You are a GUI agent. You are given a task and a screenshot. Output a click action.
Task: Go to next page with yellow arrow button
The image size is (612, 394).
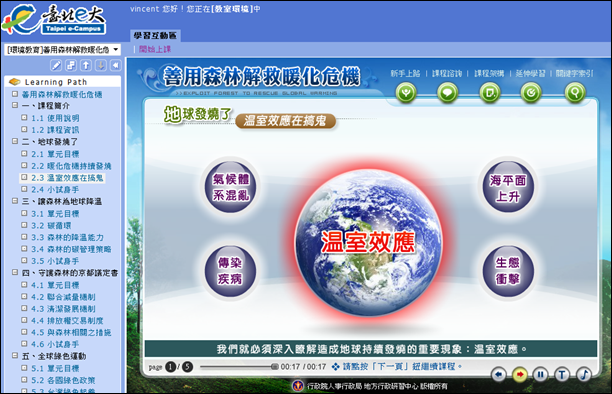[519, 375]
